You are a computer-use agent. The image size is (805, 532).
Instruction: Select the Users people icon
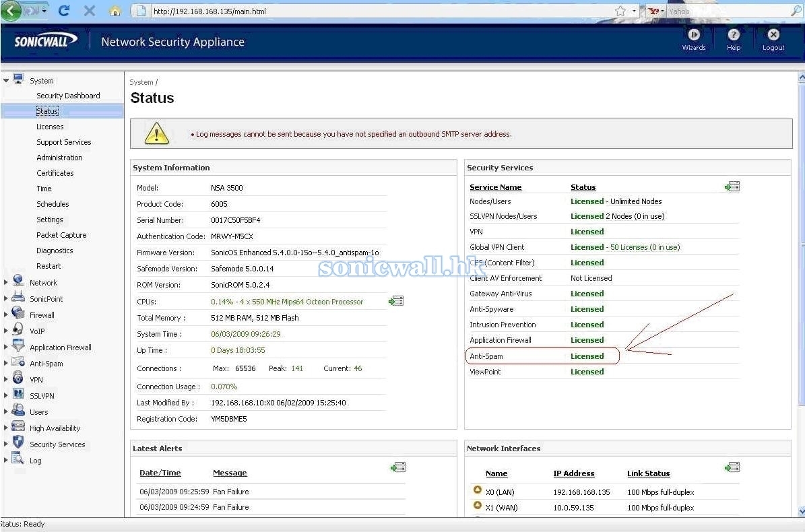pos(18,410)
